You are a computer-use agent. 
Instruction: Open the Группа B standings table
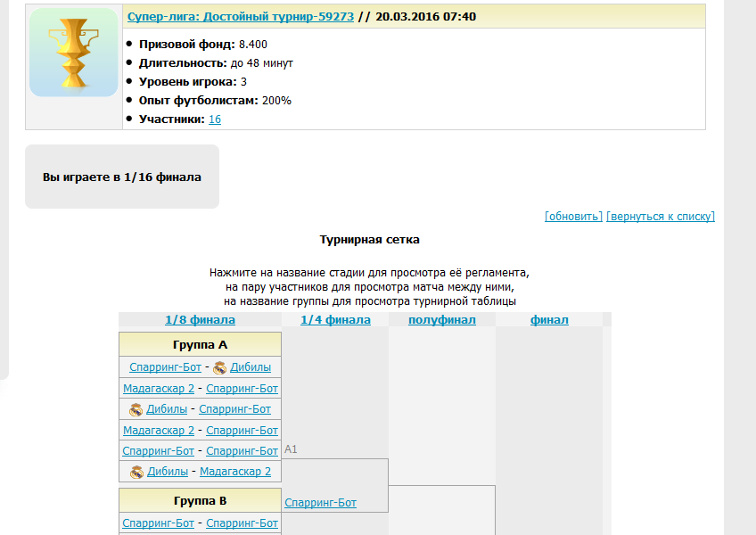[200, 500]
